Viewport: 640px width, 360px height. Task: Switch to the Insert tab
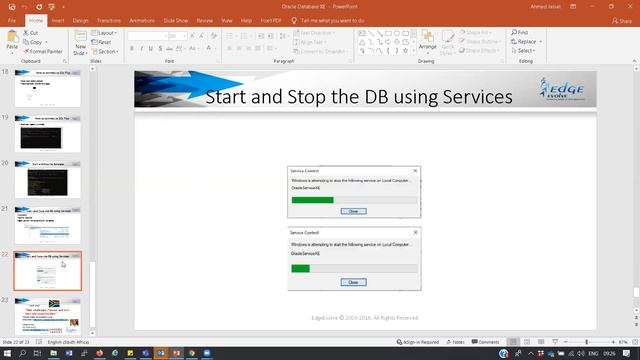coord(58,20)
